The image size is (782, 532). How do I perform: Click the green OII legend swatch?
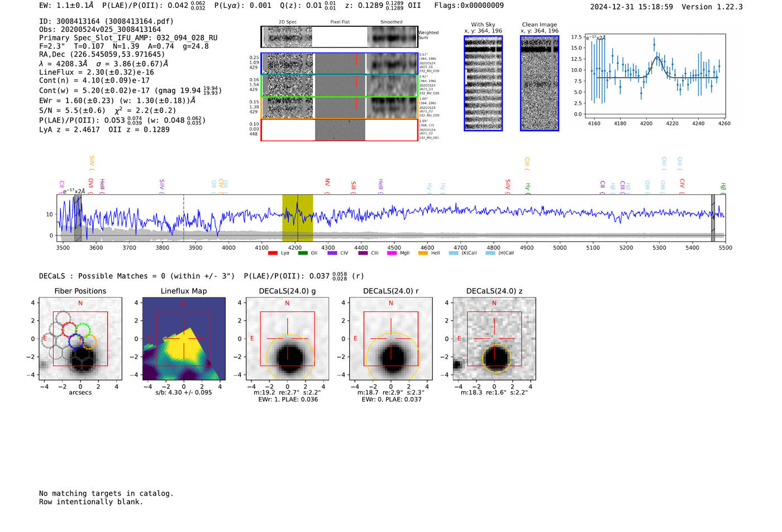(x=303, y=253)
